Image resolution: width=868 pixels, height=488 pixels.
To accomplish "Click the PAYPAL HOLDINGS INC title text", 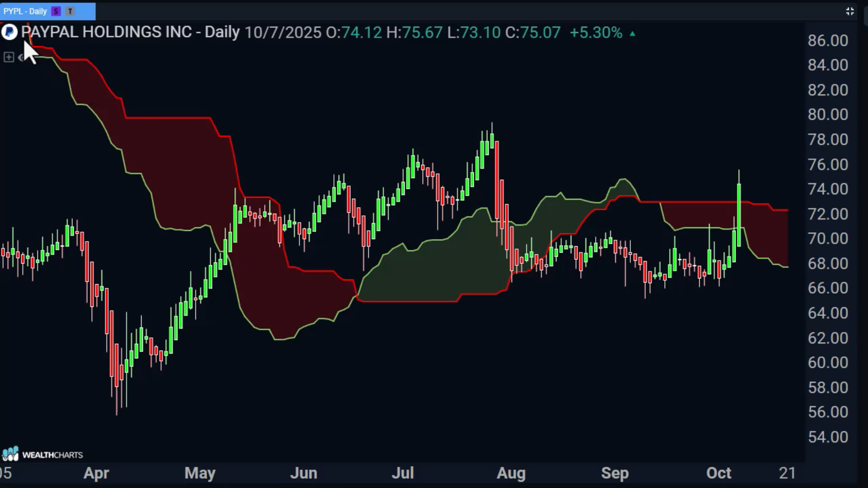I will click(x=106, y=32).
